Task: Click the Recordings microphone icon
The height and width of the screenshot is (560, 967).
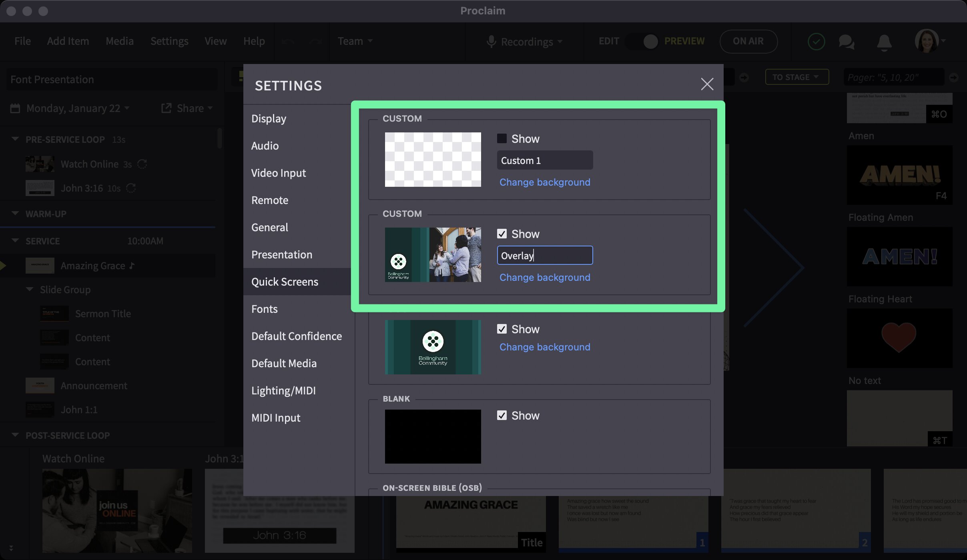Action: click(492, 41)
